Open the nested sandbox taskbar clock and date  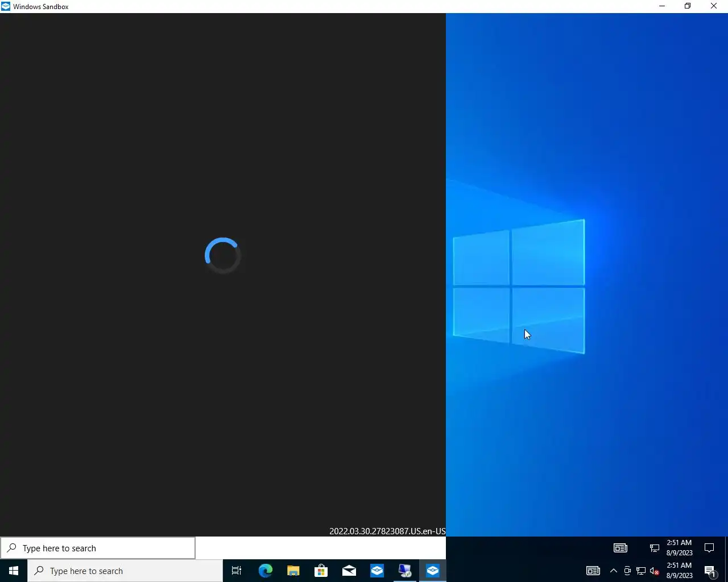point(680,548)
